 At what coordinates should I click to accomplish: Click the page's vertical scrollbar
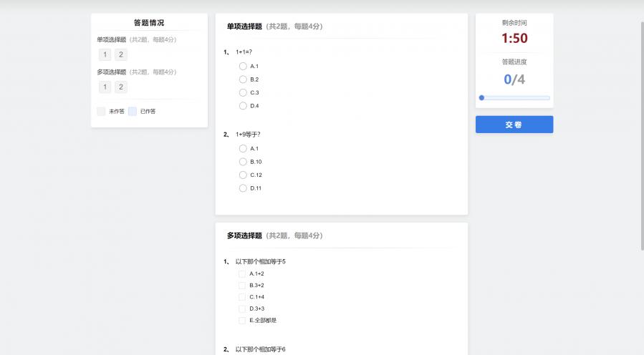pos(641,136)
